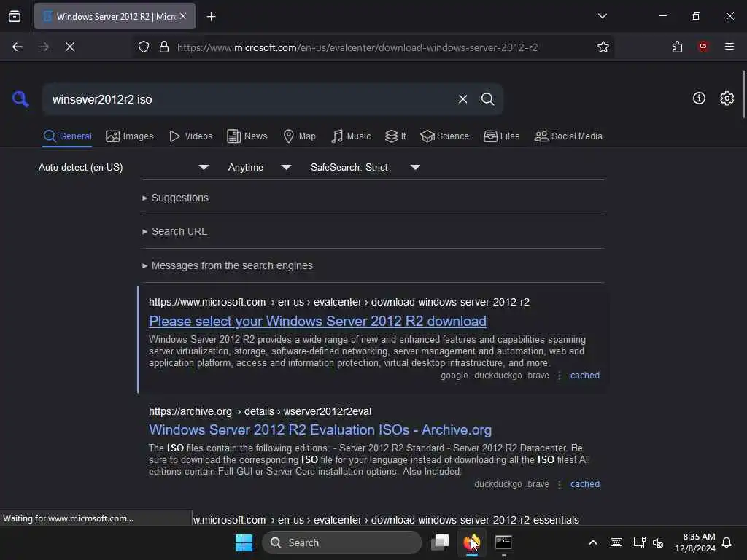List all tabs with the chevron
This screenshot has width=747, height=560.
(x=602, y=16)
